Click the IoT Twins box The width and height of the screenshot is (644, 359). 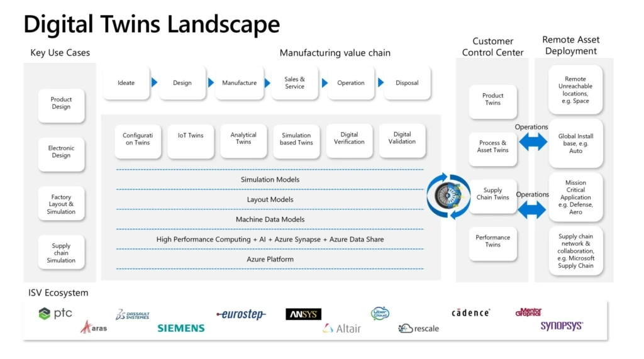click(191, 141)
